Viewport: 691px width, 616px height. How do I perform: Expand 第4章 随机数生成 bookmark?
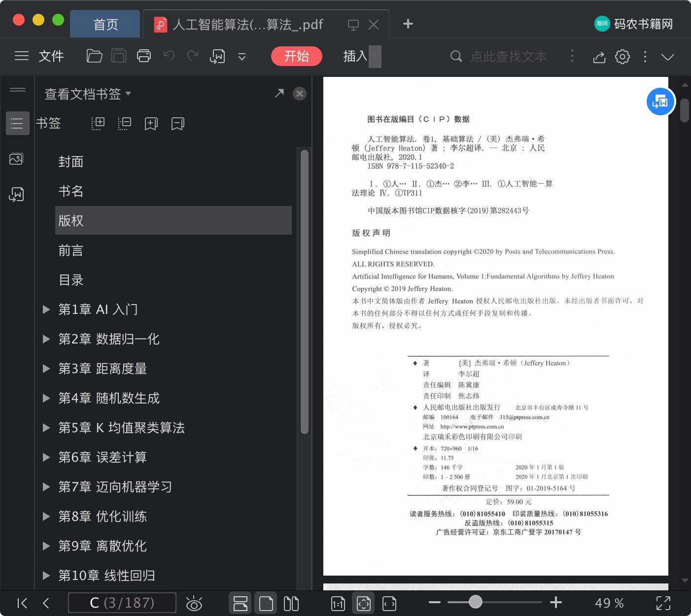(46, 398)
